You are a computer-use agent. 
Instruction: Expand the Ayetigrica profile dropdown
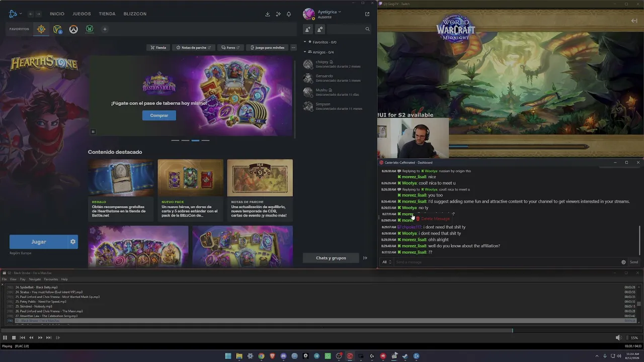tap(329, 12)
